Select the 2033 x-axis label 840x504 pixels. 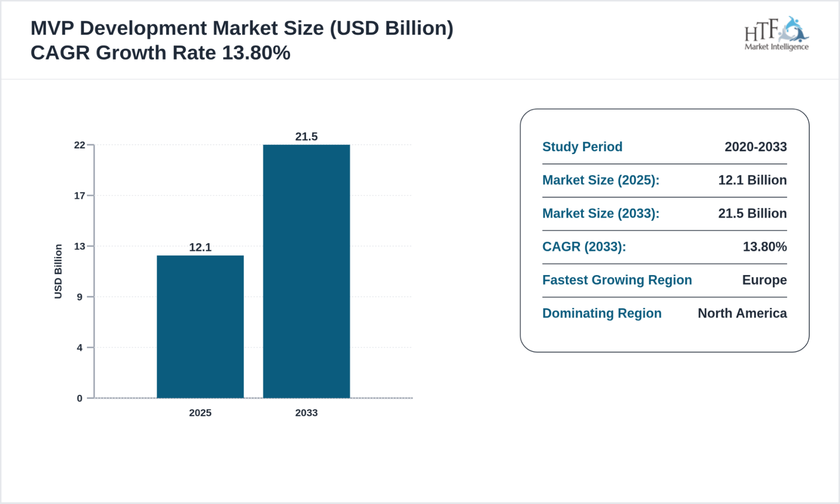306,413
